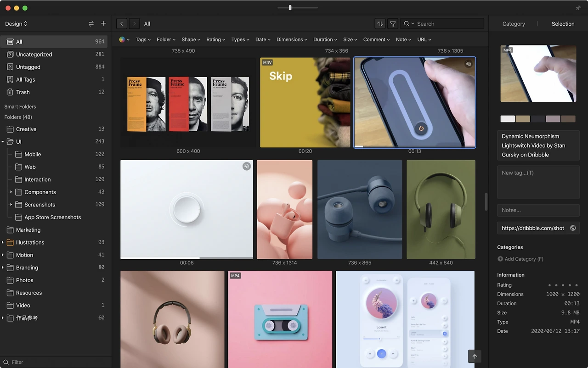
Task: Open the Note filter dropdown
Action: pyautogui.click(x=404, y=39)
